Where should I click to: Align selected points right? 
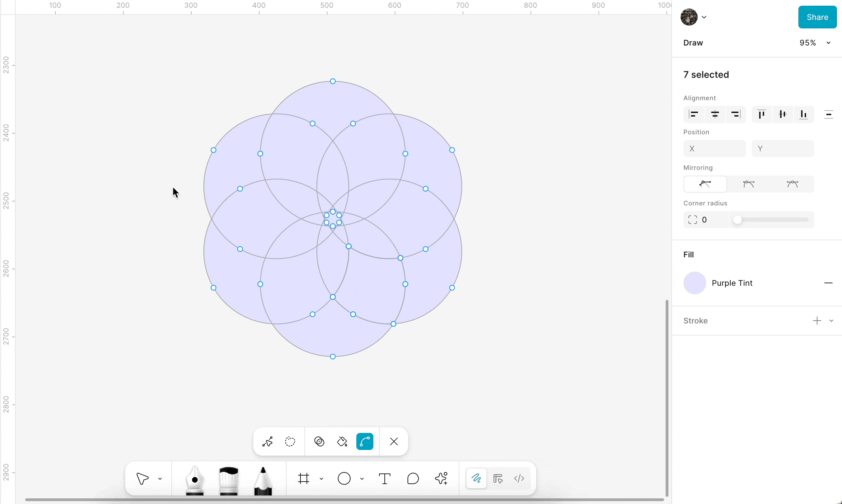coord(735,114)
